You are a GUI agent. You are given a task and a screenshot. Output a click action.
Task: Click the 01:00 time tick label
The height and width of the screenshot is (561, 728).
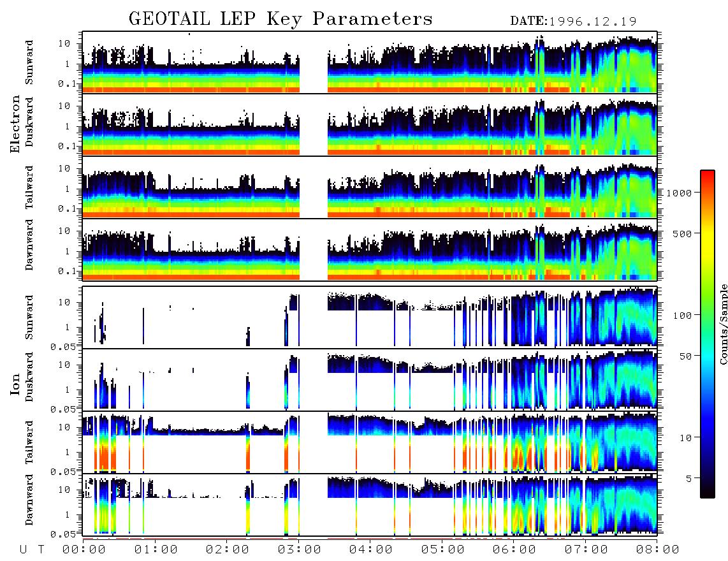coord(156,550)
